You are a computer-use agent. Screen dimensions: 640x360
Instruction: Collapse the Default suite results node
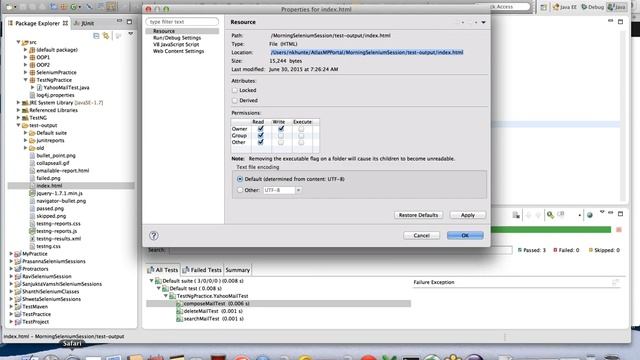point(151,281)
